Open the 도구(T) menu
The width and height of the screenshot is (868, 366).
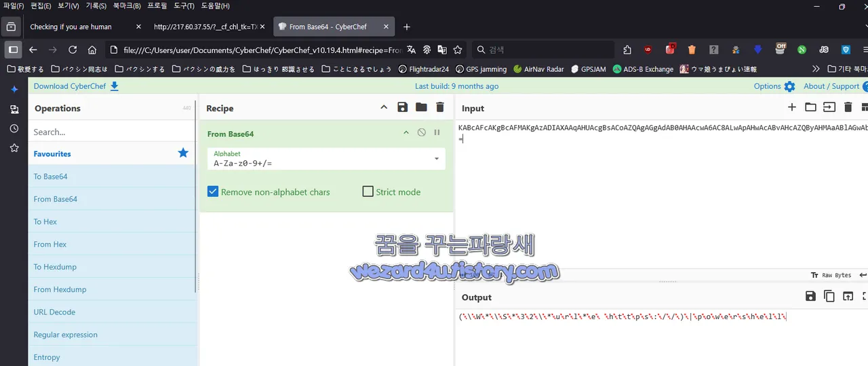[184, 6]
